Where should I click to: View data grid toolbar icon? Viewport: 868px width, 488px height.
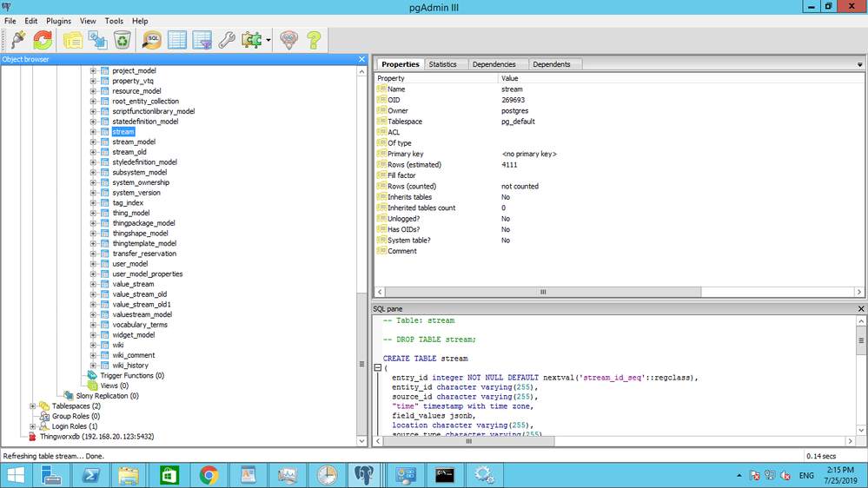pyautogui.click(x=177, y=40)
